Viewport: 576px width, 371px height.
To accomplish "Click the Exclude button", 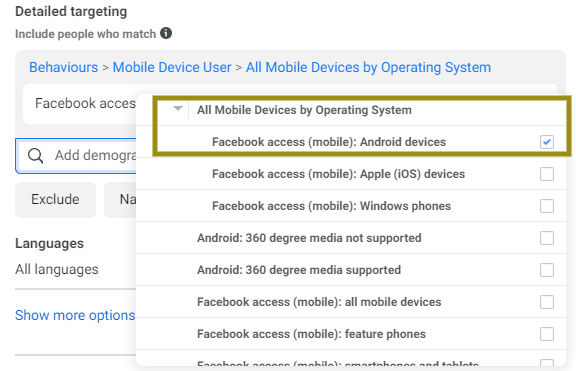I will click(x=55, y=199).
